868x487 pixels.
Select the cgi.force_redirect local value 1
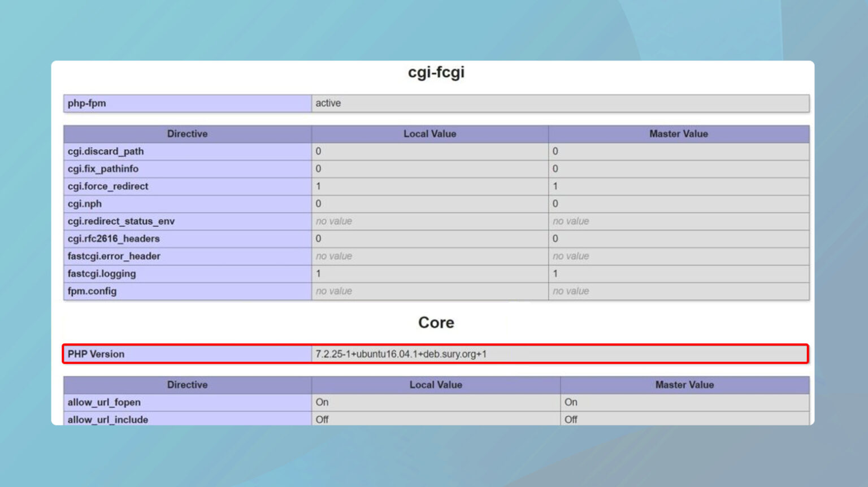(318, 186)
